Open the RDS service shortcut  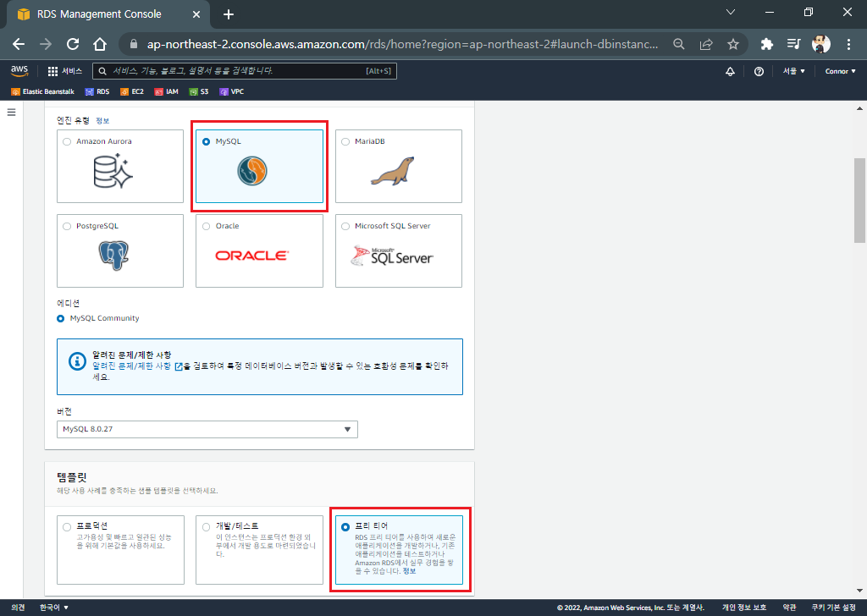(x=97, y=91)
